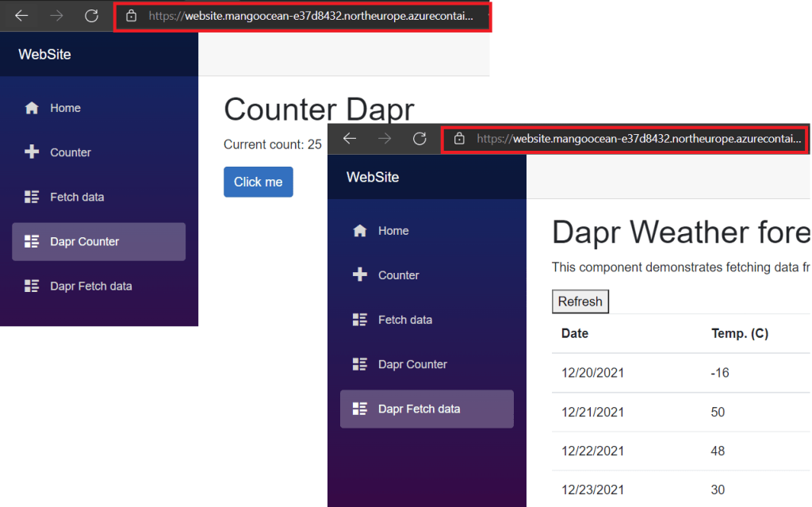This screenshot has height=507, width=812.
Task: Select Fetch data in the Weather forecast window sidebar
Action: pos(404,320)
